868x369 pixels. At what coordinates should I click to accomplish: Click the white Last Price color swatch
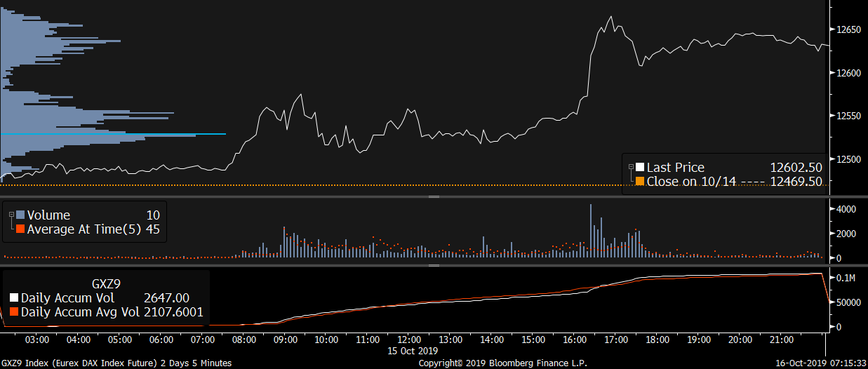(x=639, y=167)
